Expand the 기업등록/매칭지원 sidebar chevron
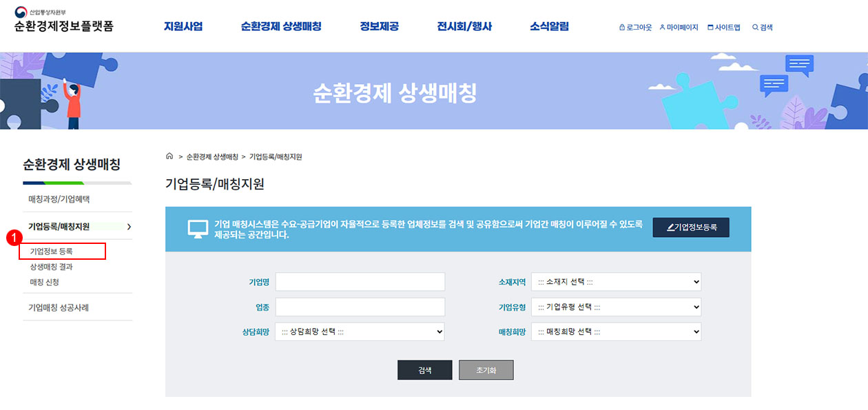The image size is (868, 410). 129,227
